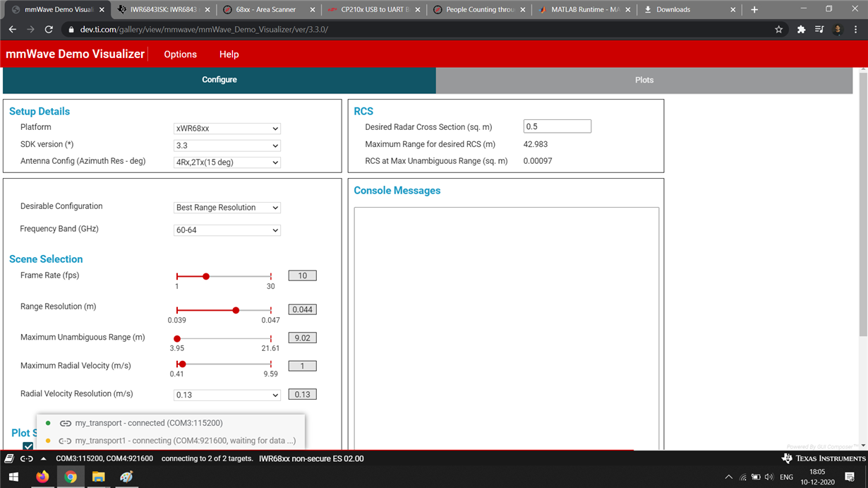Open File Explorer from the taskbar

[x=99, y=477]
